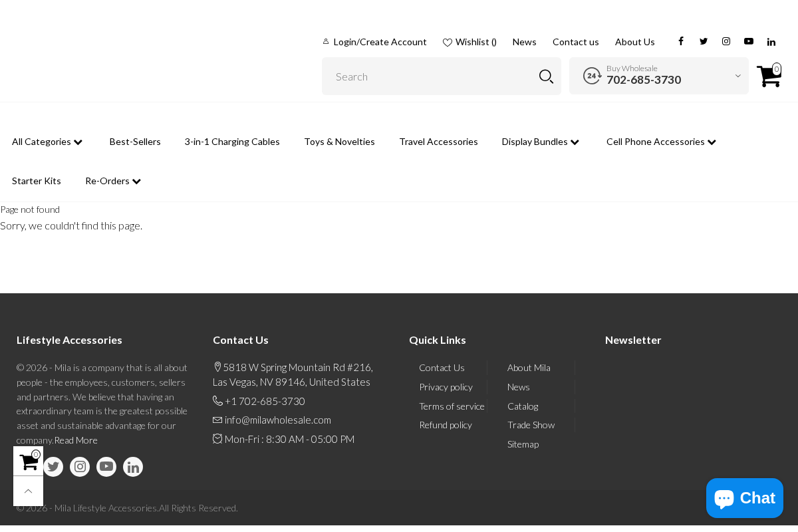
Task: Click the floating cart icon at bottom left
Action: (x=28, y=460)
